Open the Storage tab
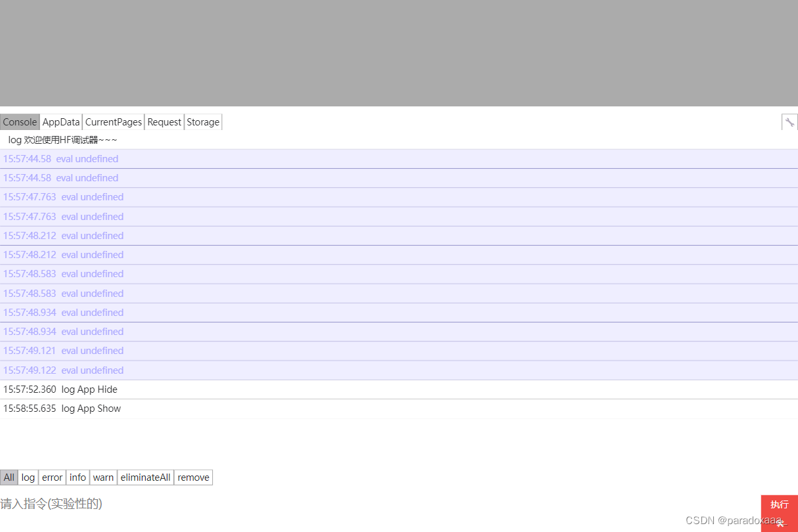798x532 pixels. pos(202,122)
